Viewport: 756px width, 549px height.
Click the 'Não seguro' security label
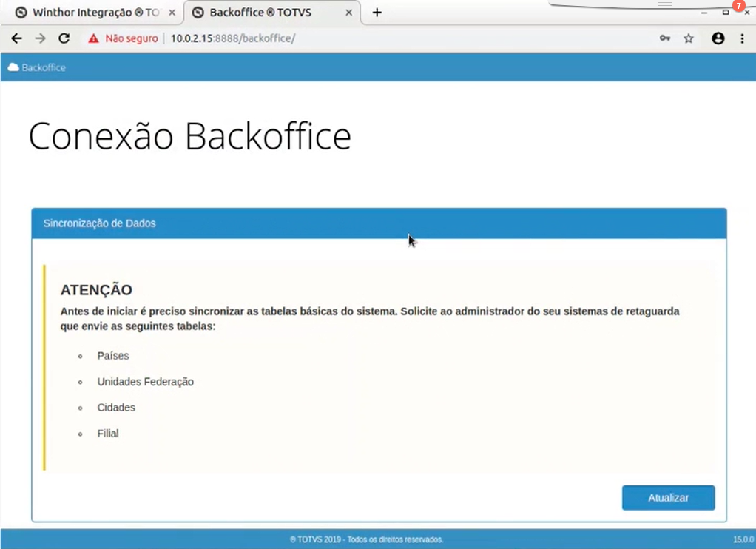click(132, 38)
